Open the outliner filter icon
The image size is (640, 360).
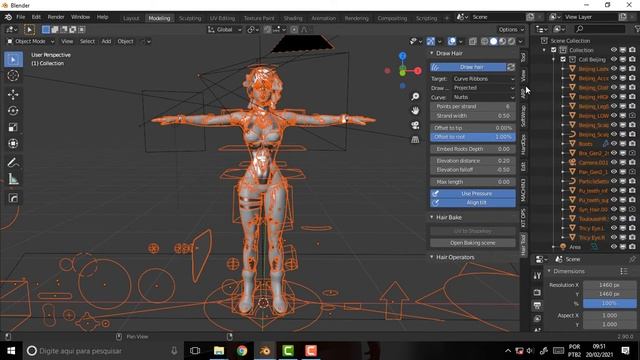point(637,29)
